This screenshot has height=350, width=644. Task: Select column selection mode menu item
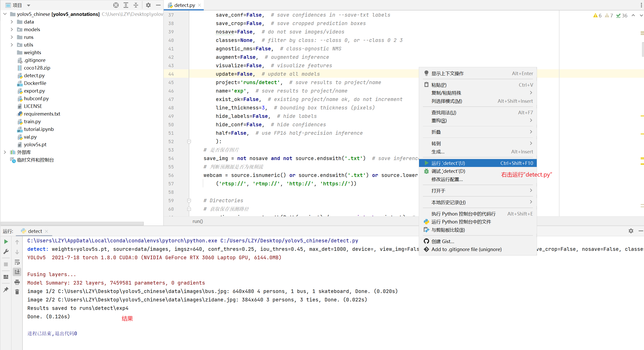click(478, 101)
